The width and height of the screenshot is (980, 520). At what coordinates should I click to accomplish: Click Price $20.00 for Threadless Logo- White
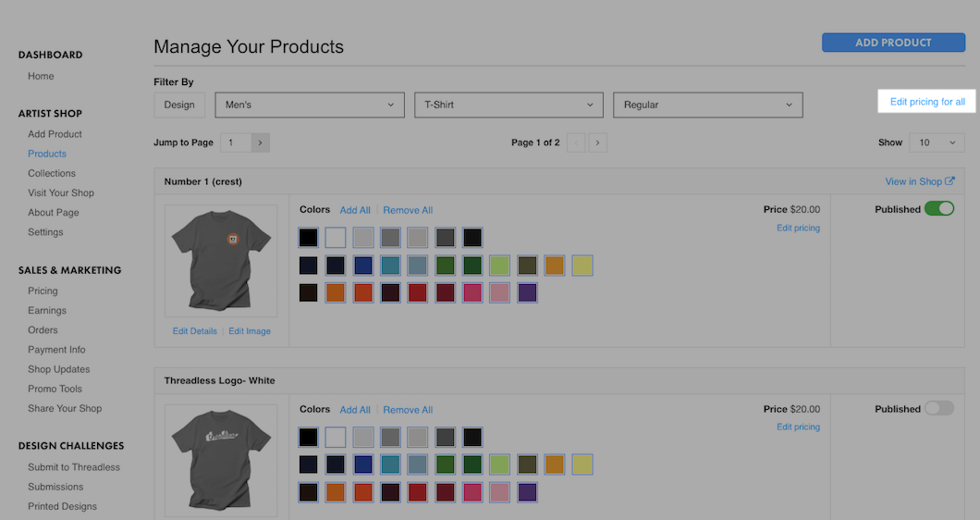tap(792, 409)
